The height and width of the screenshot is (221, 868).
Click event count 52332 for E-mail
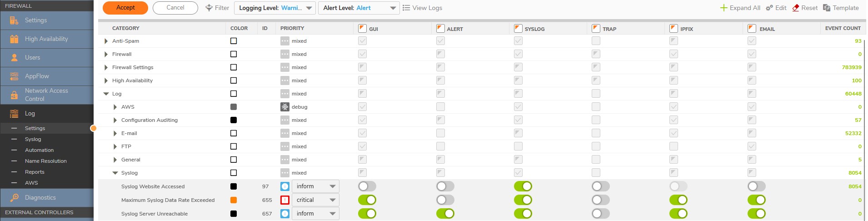click(x=853, y=133)
